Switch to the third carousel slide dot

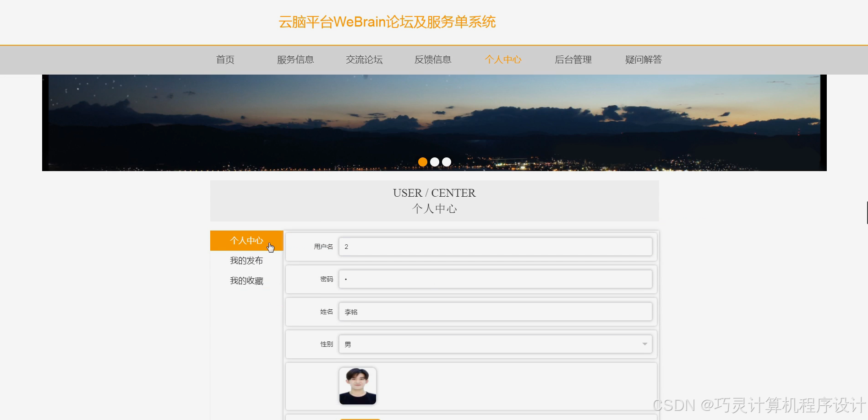click(446, 162)
